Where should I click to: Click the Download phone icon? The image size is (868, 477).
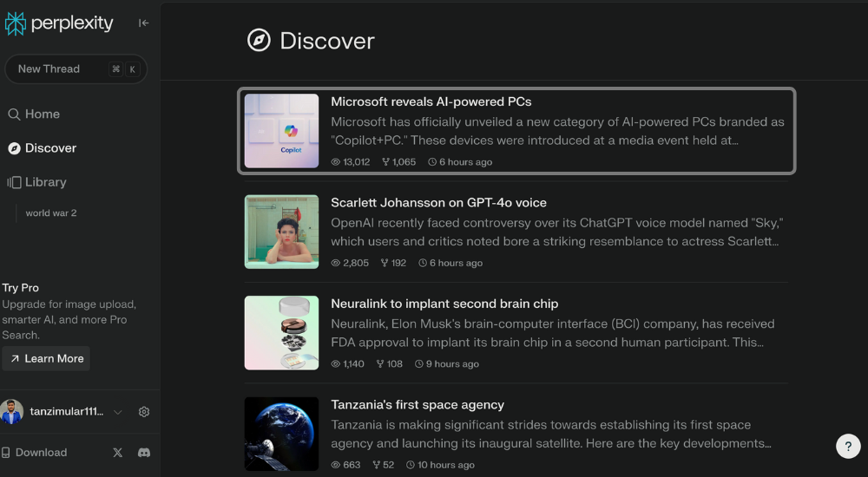point(6,453)
